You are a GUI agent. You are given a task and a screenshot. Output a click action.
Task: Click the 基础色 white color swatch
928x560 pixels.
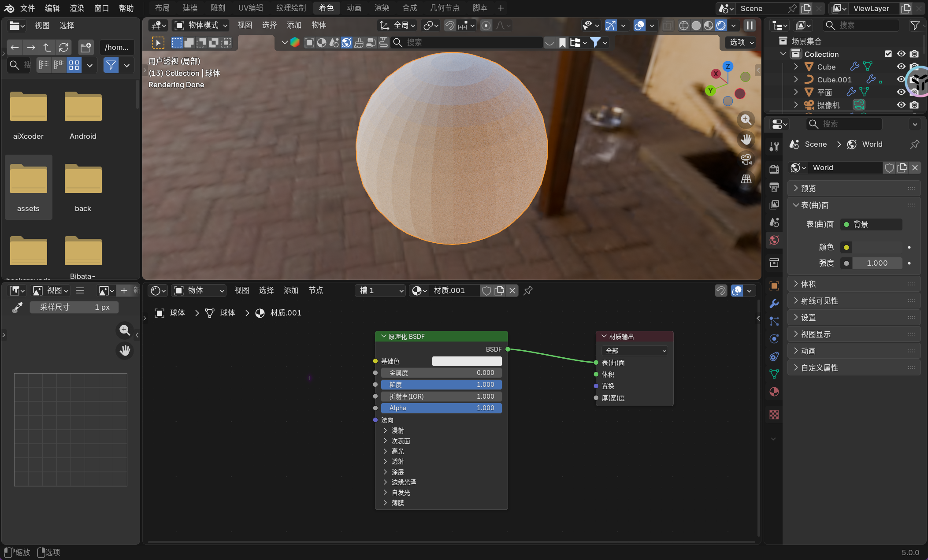tap(467, 361)
